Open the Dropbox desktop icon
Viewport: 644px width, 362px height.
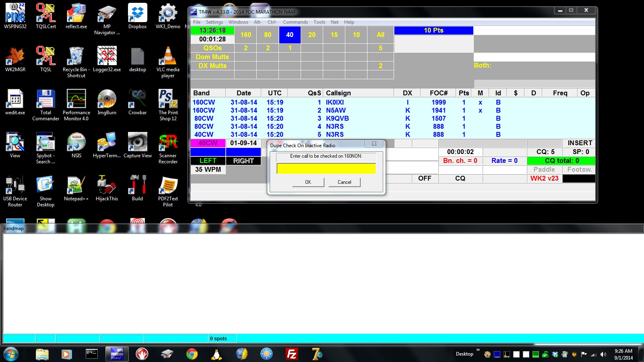tap(138, 16)
